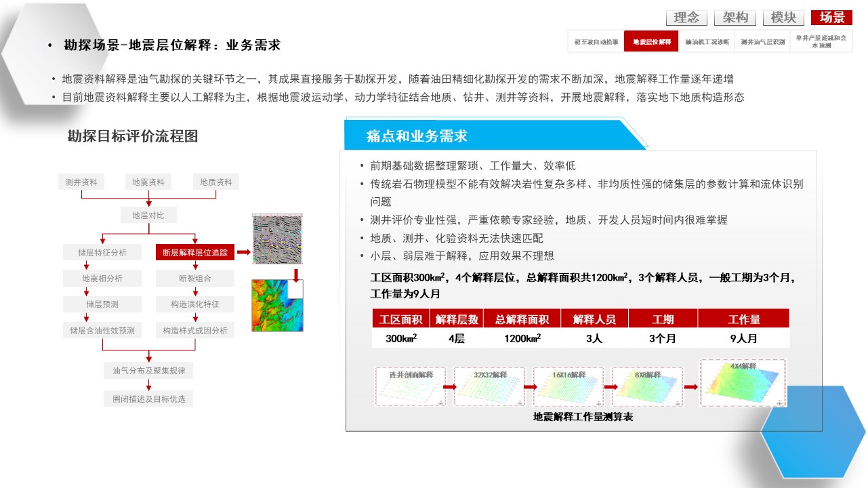Open the 理念 tab
This screenshot has width=868, height=488.
coord(686,18)
